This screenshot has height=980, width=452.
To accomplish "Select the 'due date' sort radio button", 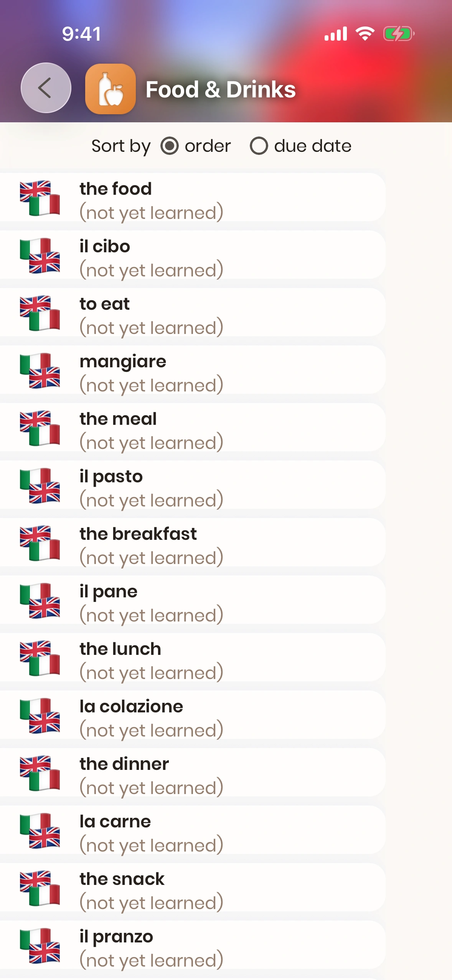I will click(259, 146).
